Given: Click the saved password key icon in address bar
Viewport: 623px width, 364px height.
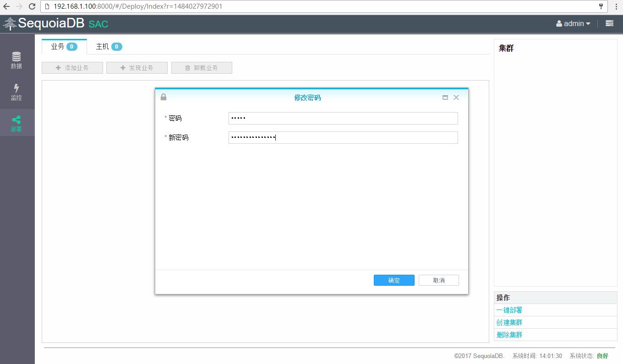Looking at the screenshot, I should point(601,7).
